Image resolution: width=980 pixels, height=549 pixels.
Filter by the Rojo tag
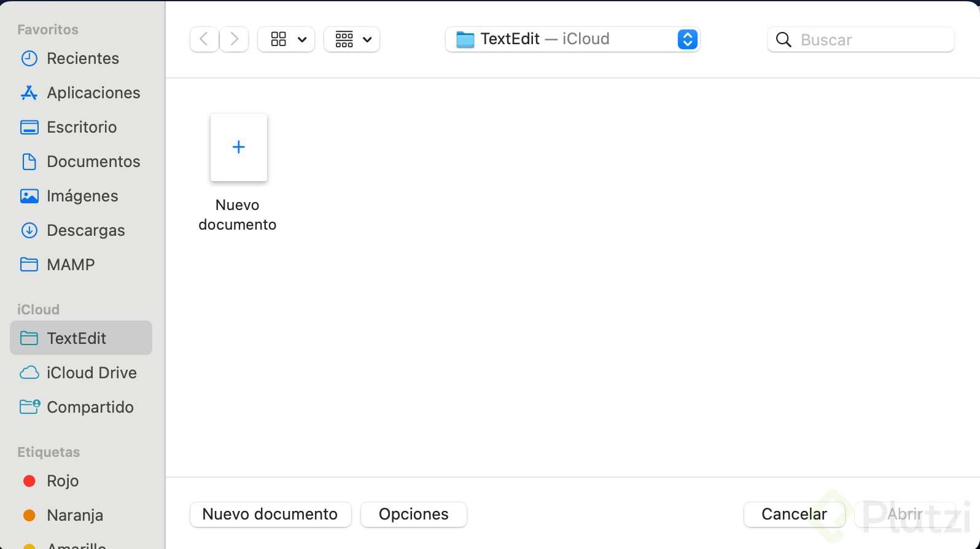(81, 481)
